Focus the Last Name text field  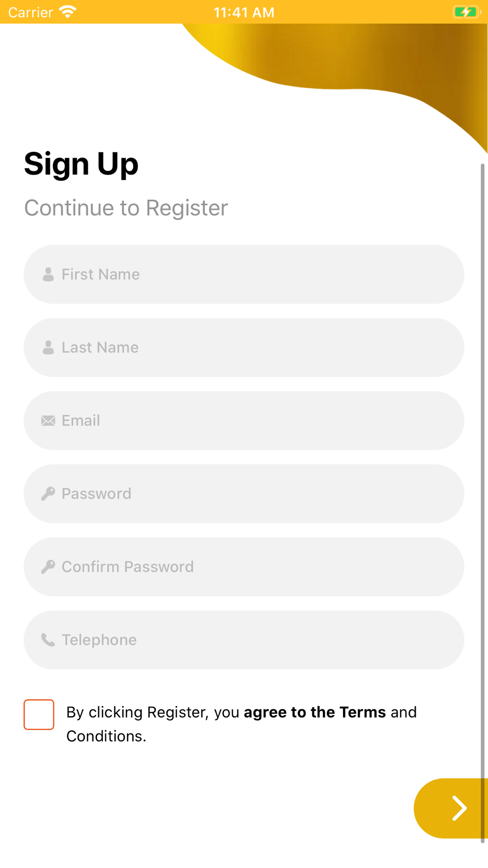coord(244,348)
